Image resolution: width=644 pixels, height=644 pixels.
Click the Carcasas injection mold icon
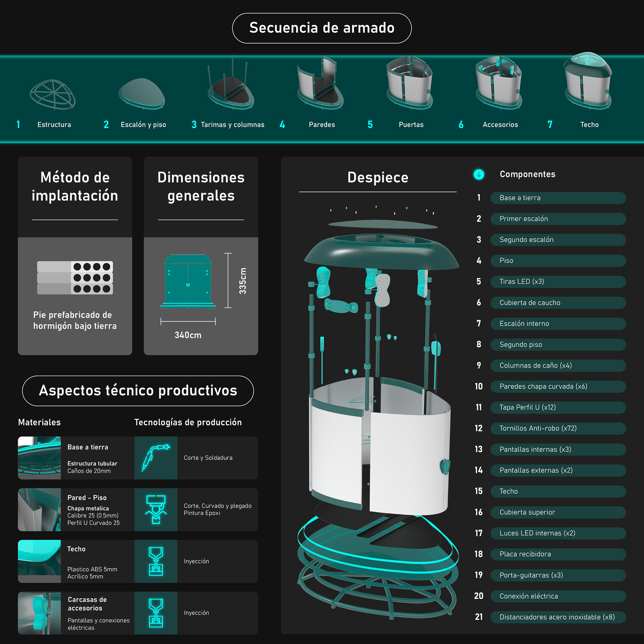tap(156, 613)
